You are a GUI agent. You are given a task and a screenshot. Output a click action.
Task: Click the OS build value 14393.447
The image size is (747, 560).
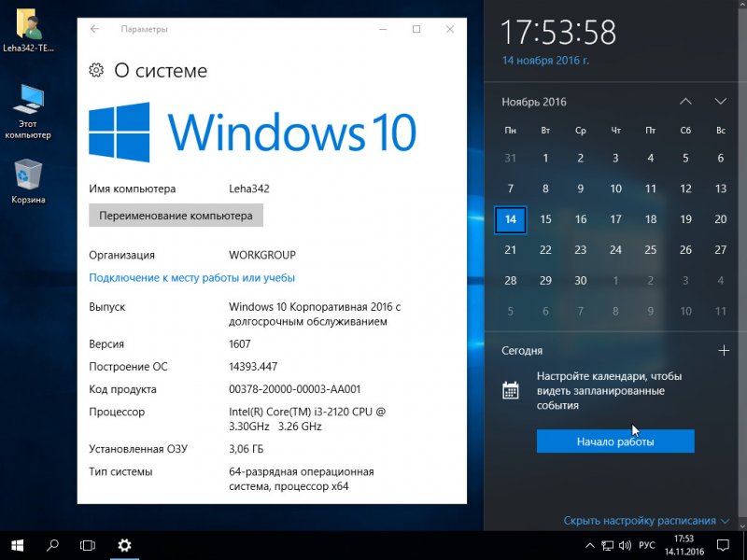coord(253,367)
